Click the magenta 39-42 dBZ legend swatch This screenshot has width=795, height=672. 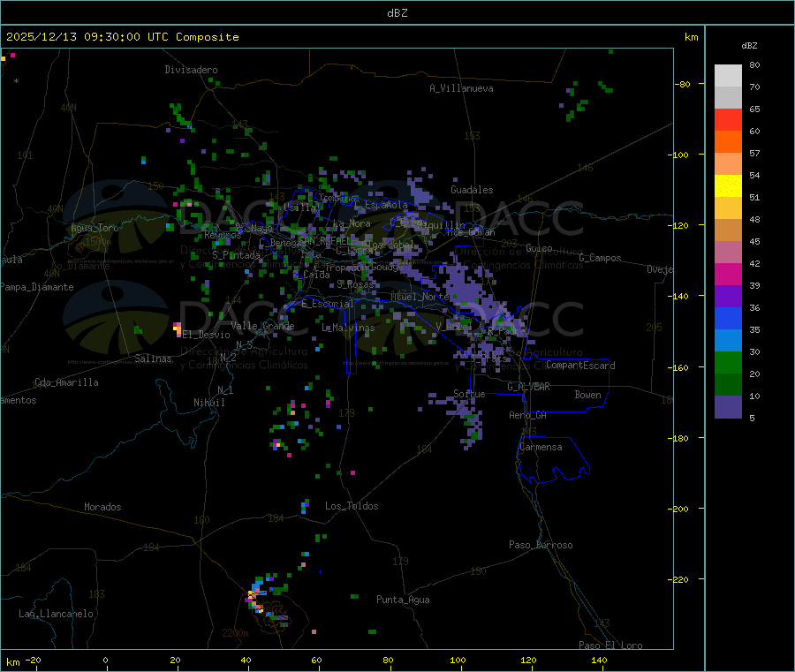point(728,274)
